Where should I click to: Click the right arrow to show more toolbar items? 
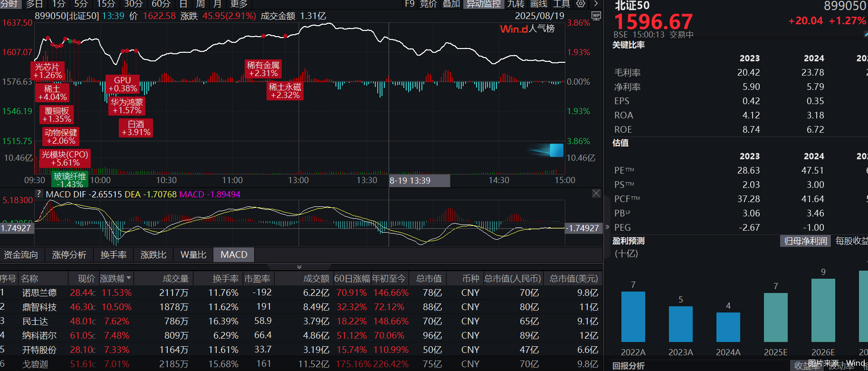coord(596,4)
